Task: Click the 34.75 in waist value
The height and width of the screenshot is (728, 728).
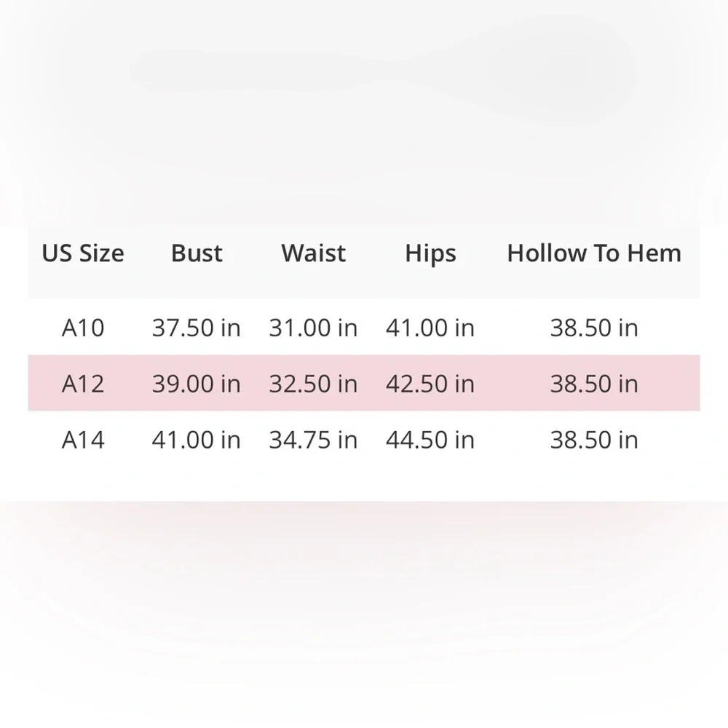Action: point(313,440)
